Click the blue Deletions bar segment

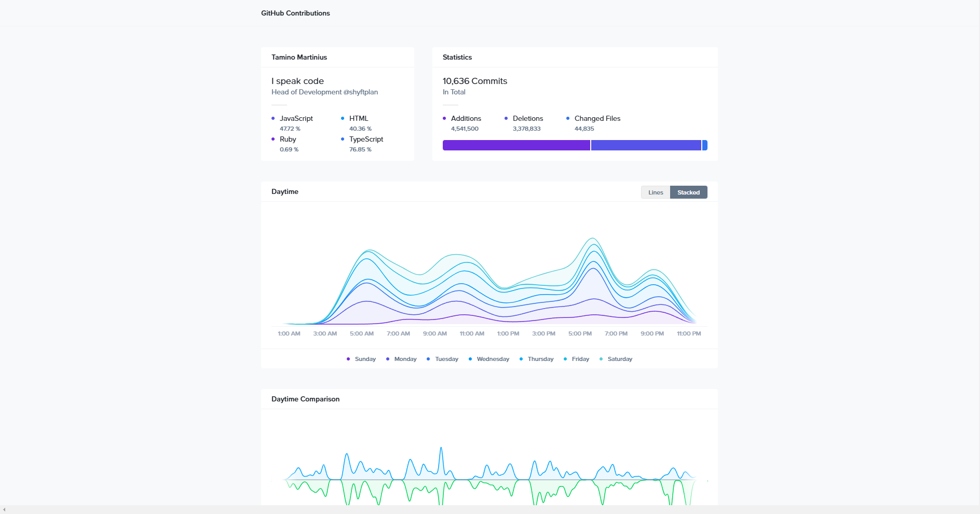[646, 145]
